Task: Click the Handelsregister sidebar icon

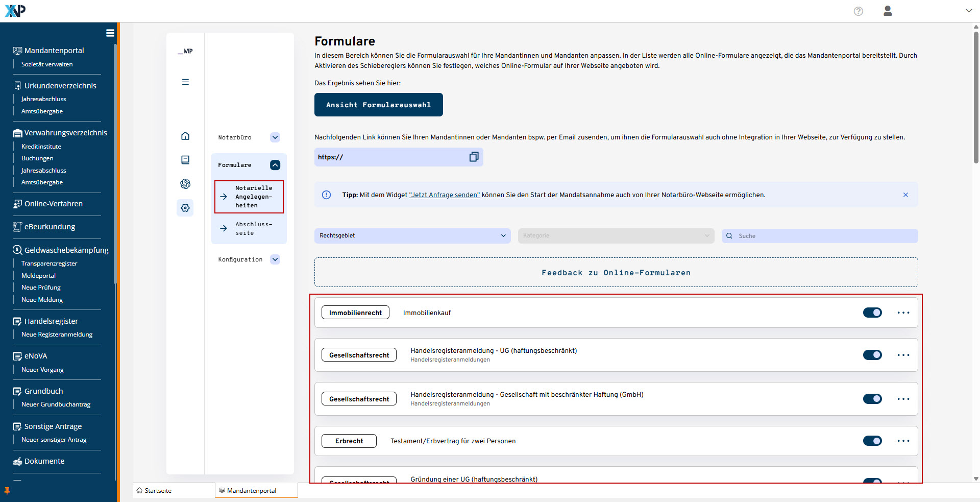Action: [17, 321]
